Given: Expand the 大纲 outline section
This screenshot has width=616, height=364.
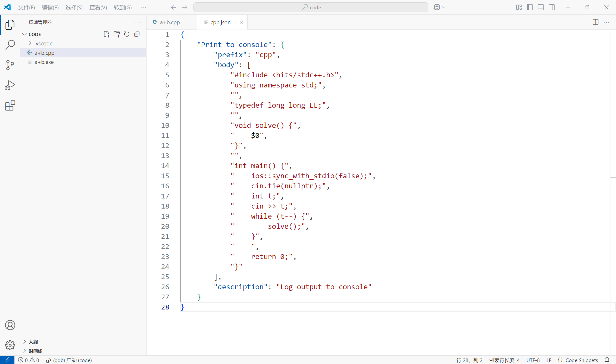Looking at the screenshot, I should pyautogui.click(x=33, y=342).
